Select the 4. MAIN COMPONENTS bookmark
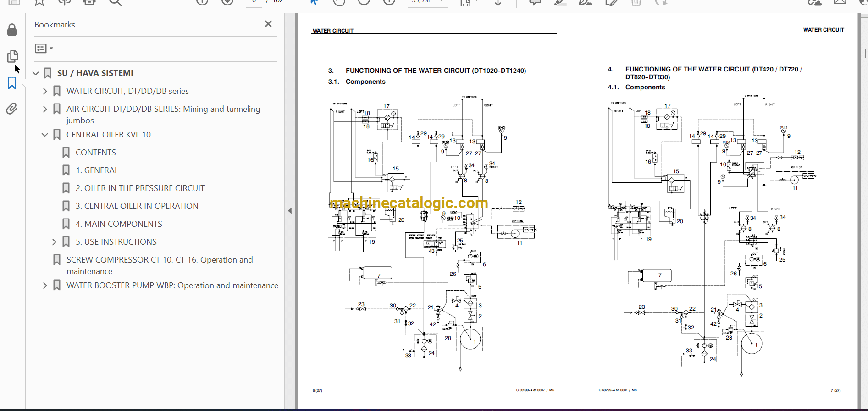Image resolution: width=868 pixels, height=411 pixels. point(119,224)
